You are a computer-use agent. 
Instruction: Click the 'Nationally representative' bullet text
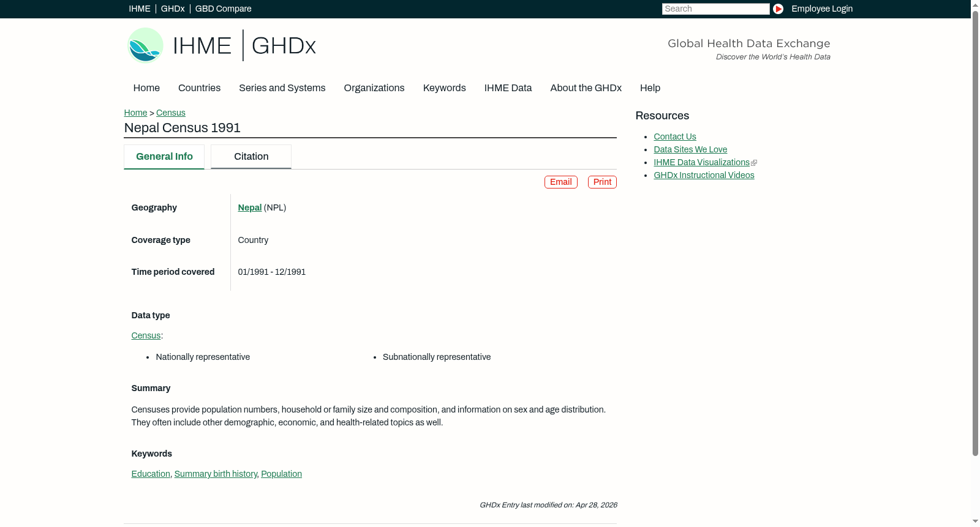203,357
